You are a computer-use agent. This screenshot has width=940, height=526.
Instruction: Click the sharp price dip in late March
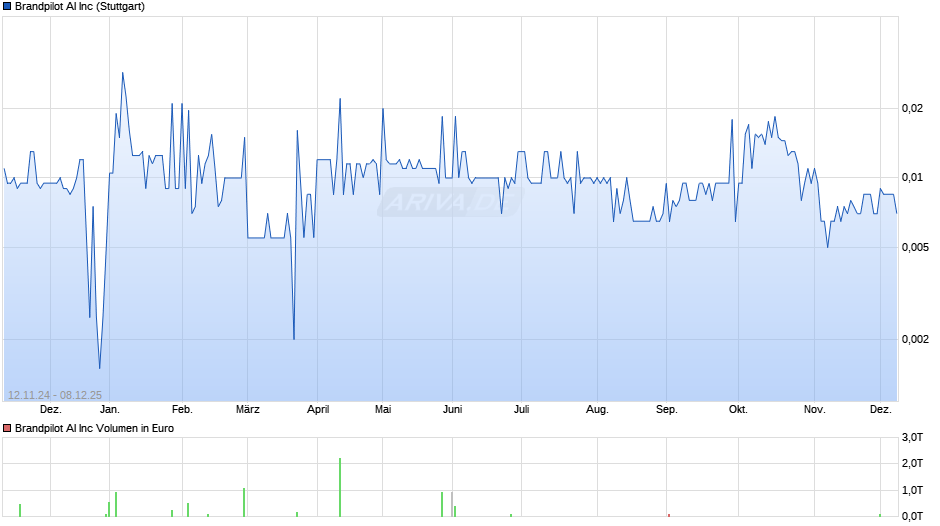(294, 339)
